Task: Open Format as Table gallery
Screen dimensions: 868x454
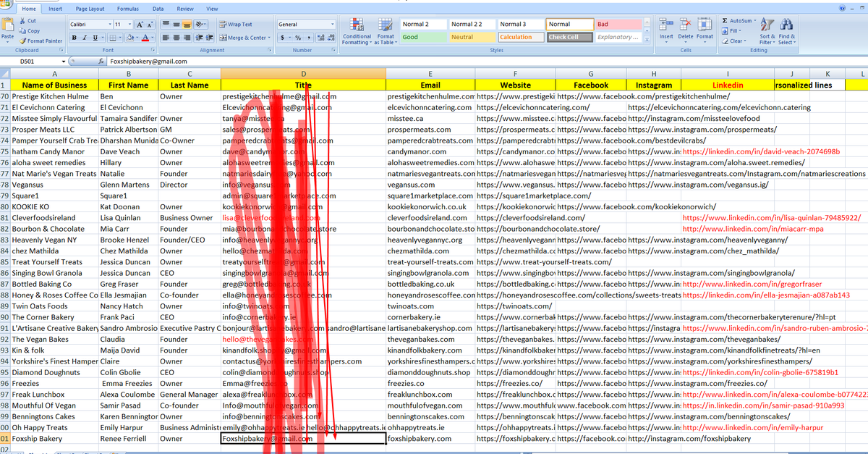Action: tap(386, 31)
